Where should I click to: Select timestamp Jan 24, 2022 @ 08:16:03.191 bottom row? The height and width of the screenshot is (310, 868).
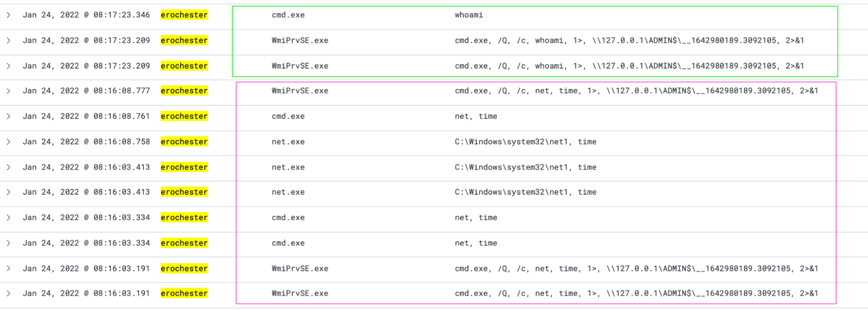[86, 294]
